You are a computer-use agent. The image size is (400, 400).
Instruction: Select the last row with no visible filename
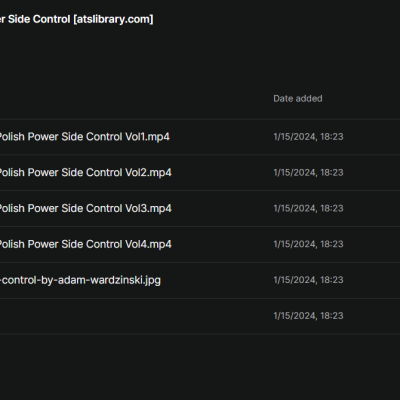(200, 316)
